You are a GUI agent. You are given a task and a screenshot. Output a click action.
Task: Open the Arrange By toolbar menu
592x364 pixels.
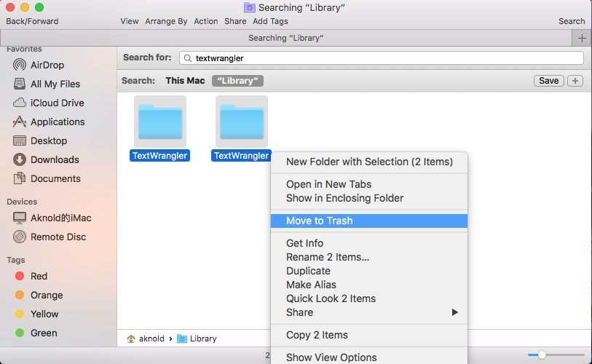(166, 21)
